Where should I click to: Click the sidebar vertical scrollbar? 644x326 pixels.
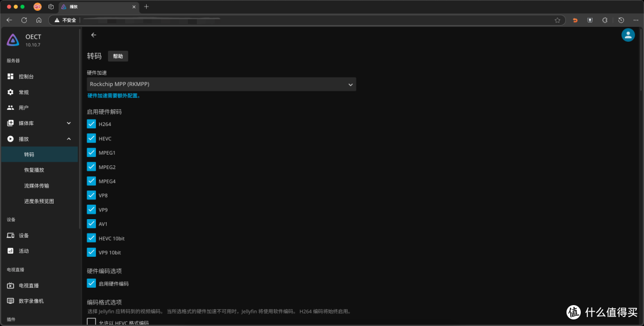click(x=80, y=128)
